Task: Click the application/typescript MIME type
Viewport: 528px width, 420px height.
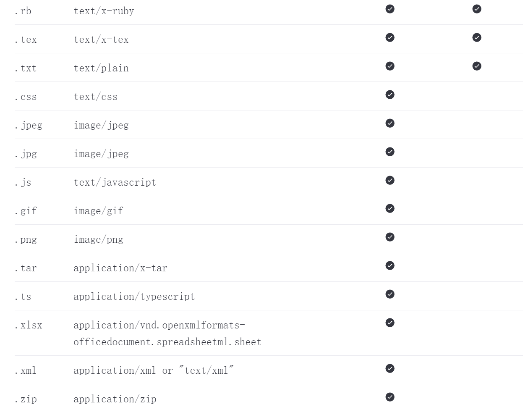Action: pos(134,297)
